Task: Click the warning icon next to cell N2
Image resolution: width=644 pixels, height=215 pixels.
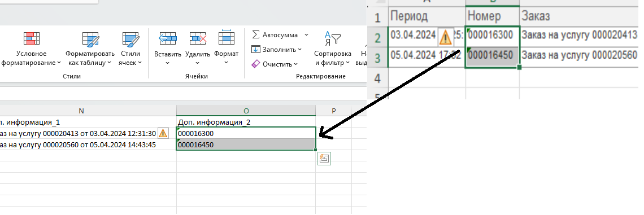Action: [163, 133]
